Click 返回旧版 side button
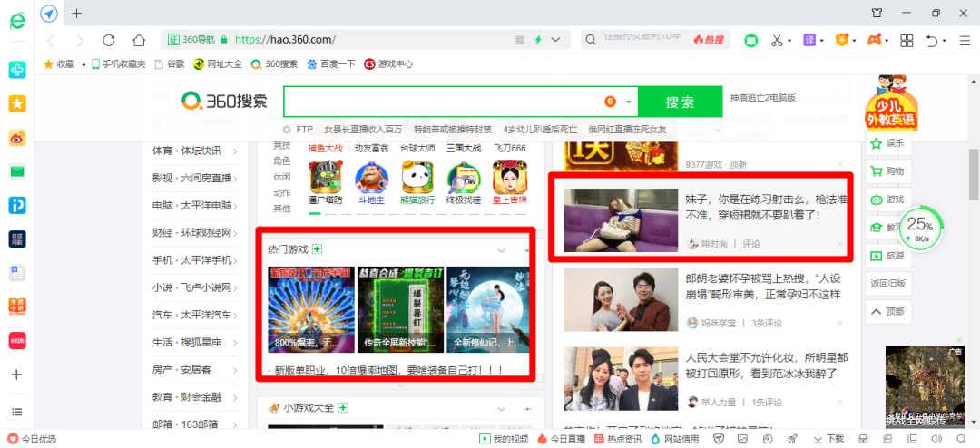Viewport: 980px width, 448px height. tap(887, 284)
